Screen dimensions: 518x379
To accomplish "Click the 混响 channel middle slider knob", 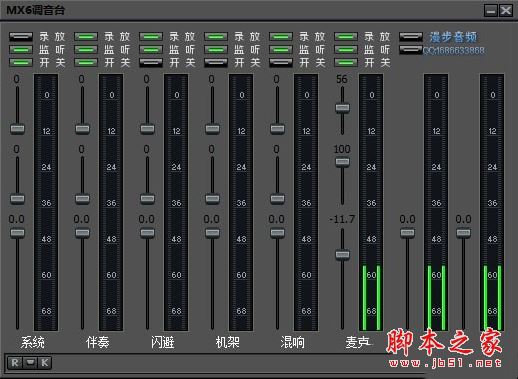I will pyautogui.click(x=277, y=199).
